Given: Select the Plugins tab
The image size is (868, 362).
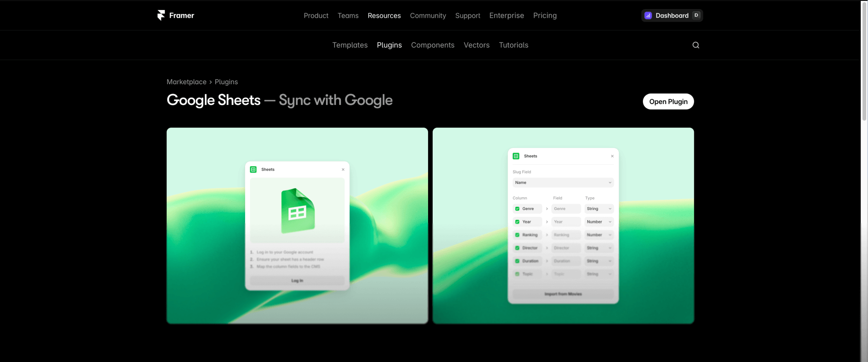Looking at the screenshot, I should pos(389,45).
